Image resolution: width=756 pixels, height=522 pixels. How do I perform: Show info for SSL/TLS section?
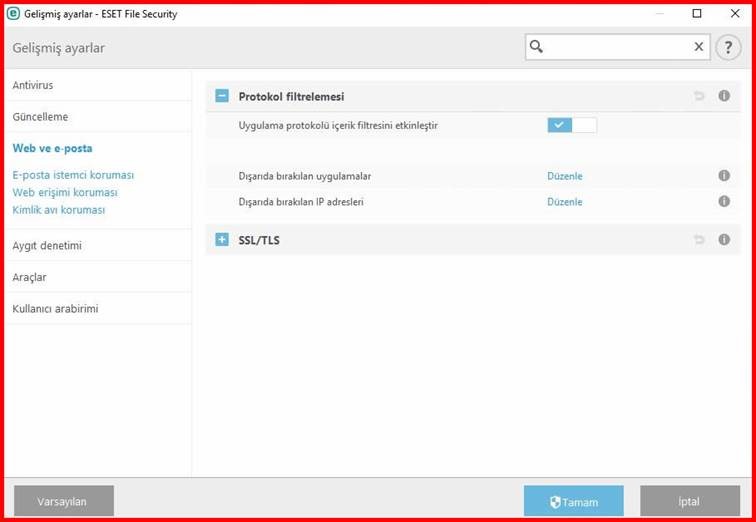click(724, 239)
